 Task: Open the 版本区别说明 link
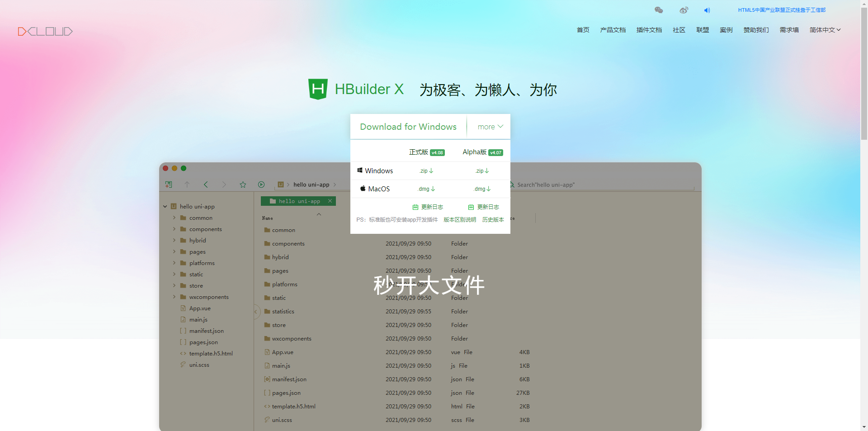click(460, 220)
